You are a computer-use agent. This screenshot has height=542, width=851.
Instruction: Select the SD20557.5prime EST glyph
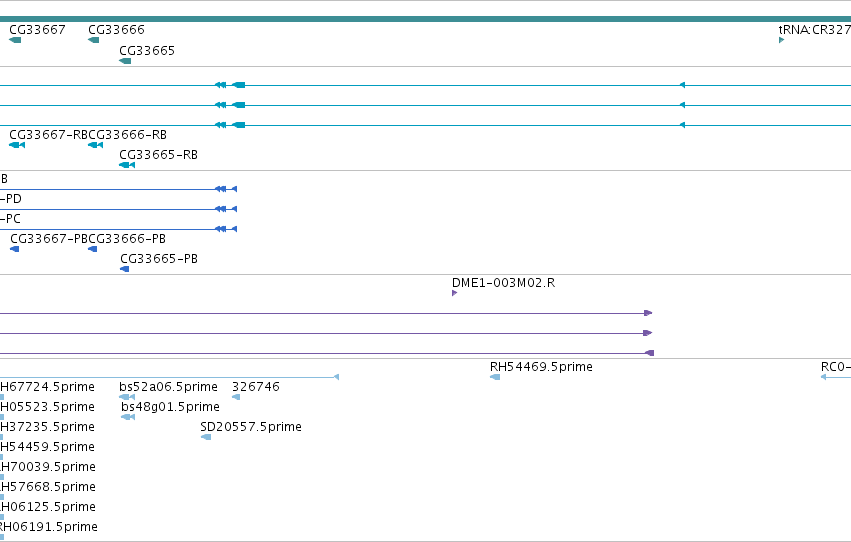206,437
